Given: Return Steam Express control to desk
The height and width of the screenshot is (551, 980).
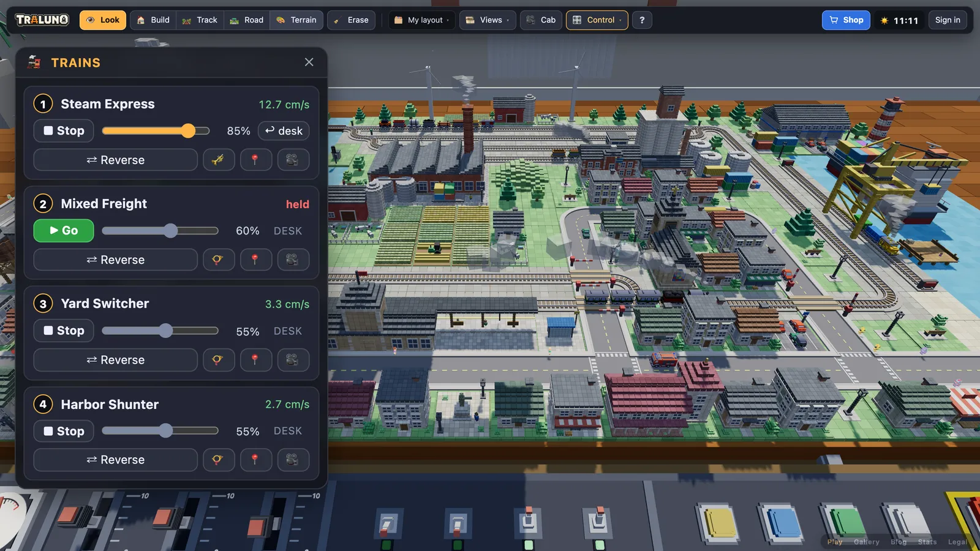Looking at the screenshot, I should pyautogui.click(x=284, y=131).
